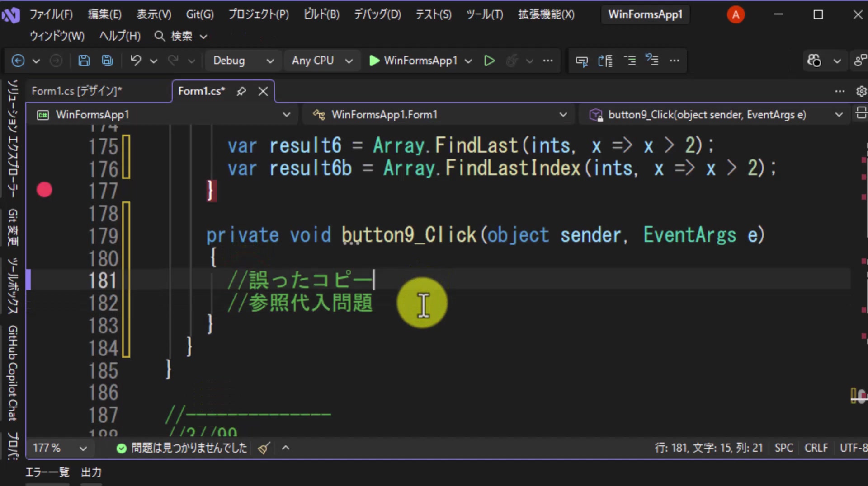This screenshot has width=868, height=486.
Task: Open the ファイル(F) menu
Action: tap(51, 14)
